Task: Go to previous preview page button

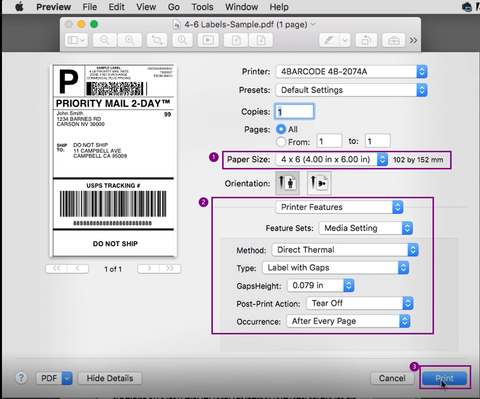Action: 78,269
